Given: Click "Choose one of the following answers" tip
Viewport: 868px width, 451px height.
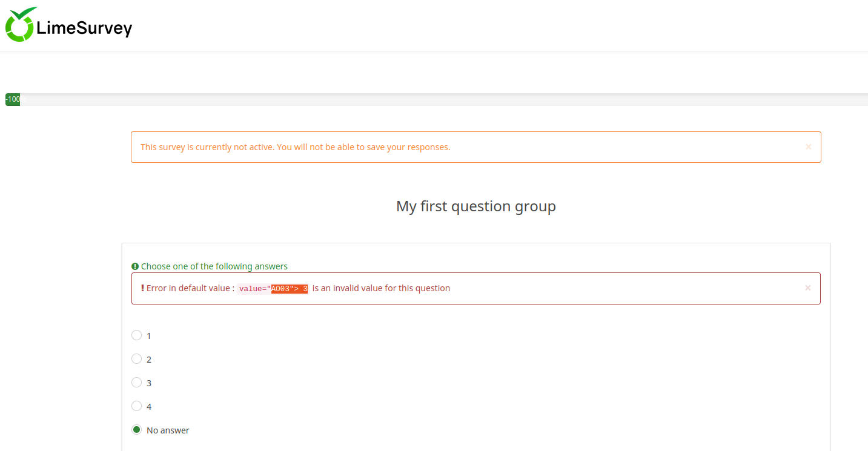Looking at the screenshot, I should point(214,266).
